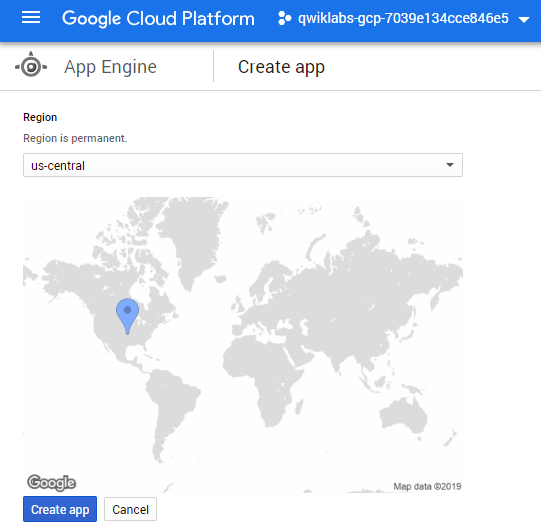Expand the project selector arrow
The height and width of the screenshot is (529, 541).
point(524,20)
